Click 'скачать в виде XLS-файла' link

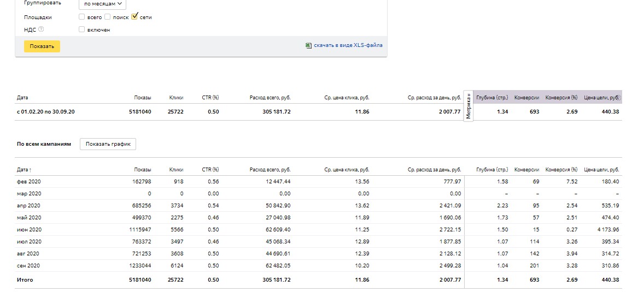(x=348, y=46)
